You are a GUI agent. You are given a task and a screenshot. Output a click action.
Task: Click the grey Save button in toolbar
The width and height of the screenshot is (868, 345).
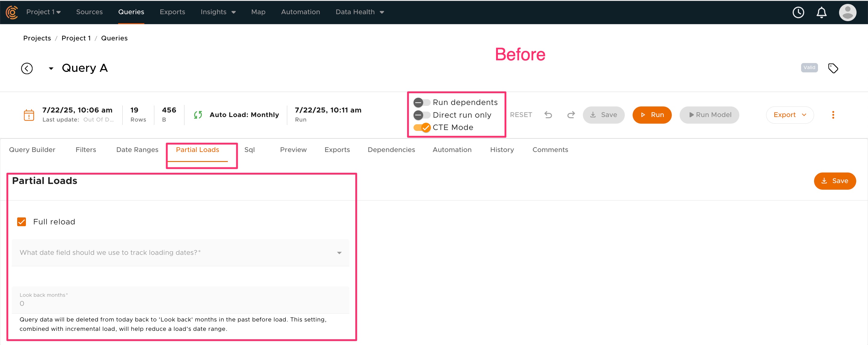point(603,115)
